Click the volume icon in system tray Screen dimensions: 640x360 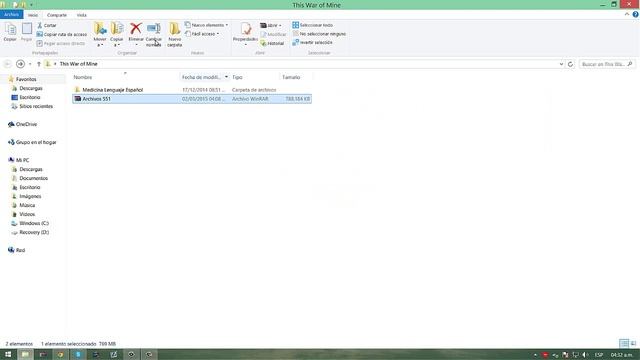[585, 355]
